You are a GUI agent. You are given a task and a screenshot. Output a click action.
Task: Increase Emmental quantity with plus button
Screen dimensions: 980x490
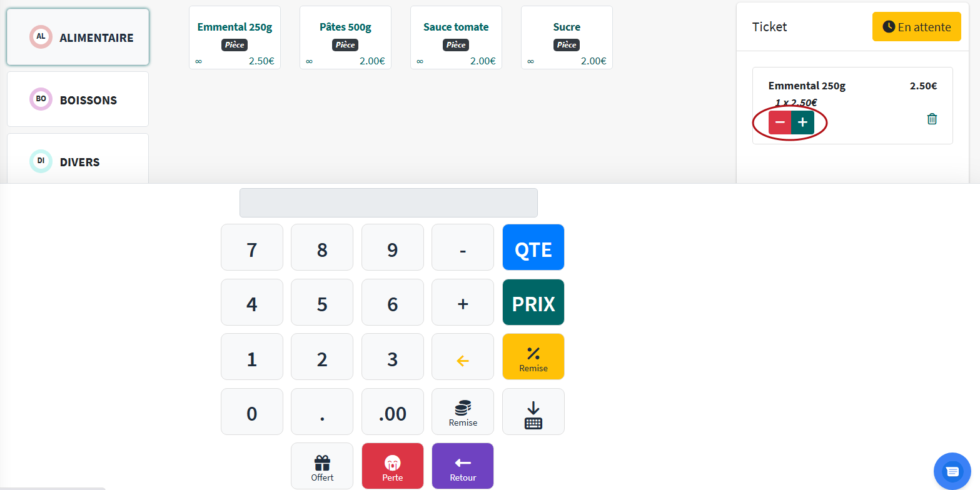point(802,122)
